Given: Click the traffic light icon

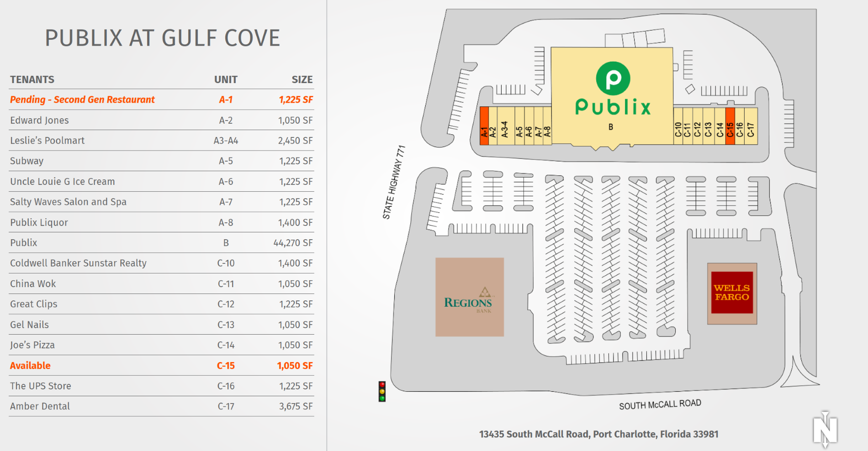Looking at the screenshot, I should (x=382, y=392).
